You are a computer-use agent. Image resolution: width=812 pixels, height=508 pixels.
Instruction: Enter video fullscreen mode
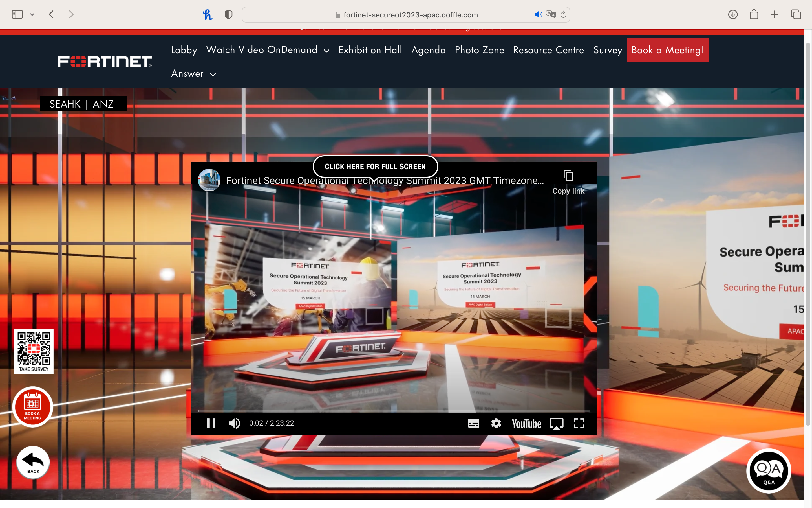pos(579,423)
